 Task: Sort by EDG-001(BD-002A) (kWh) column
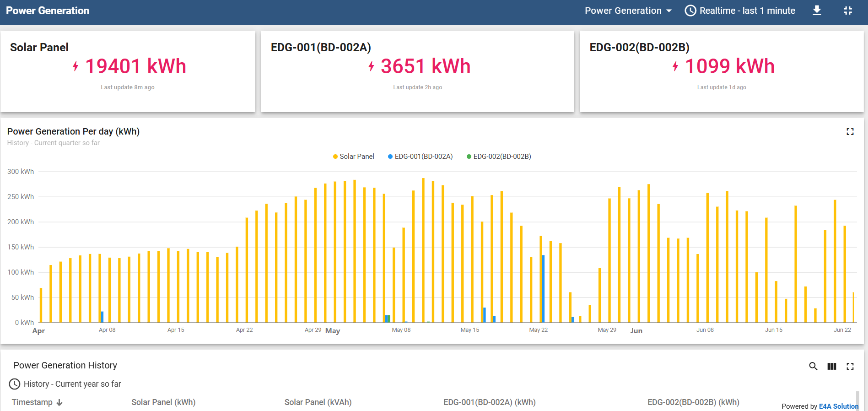[x=490, y=402]
